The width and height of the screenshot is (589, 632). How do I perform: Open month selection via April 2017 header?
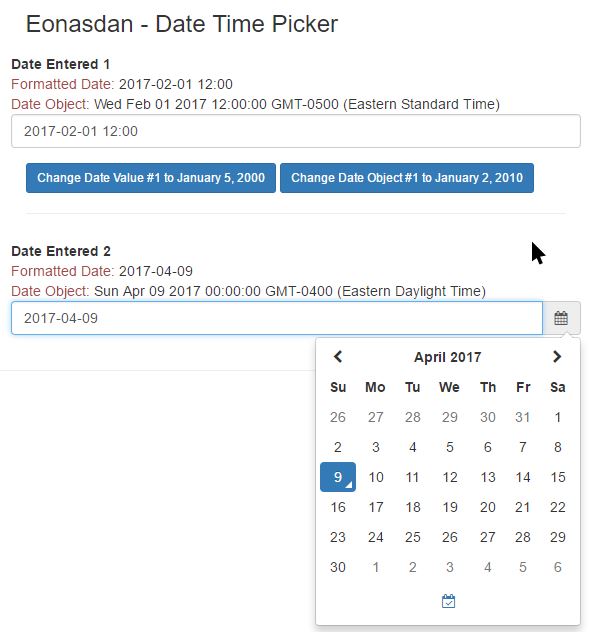click(x=447, y=357)
